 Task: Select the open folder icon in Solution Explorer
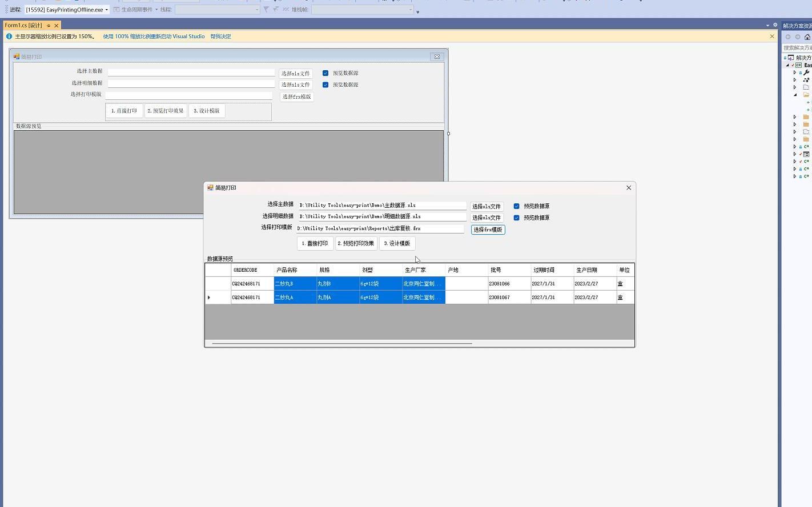tap(806, 95)
